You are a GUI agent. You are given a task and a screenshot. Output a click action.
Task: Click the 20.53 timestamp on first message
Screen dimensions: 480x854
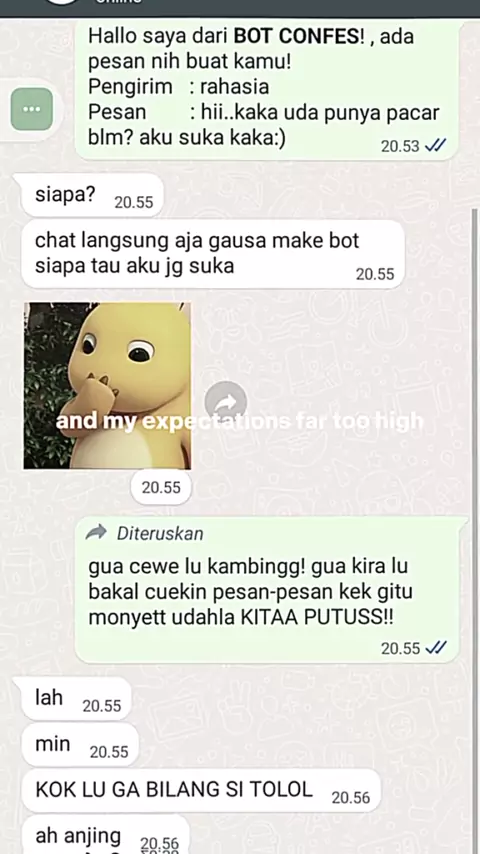pos(400,147)
